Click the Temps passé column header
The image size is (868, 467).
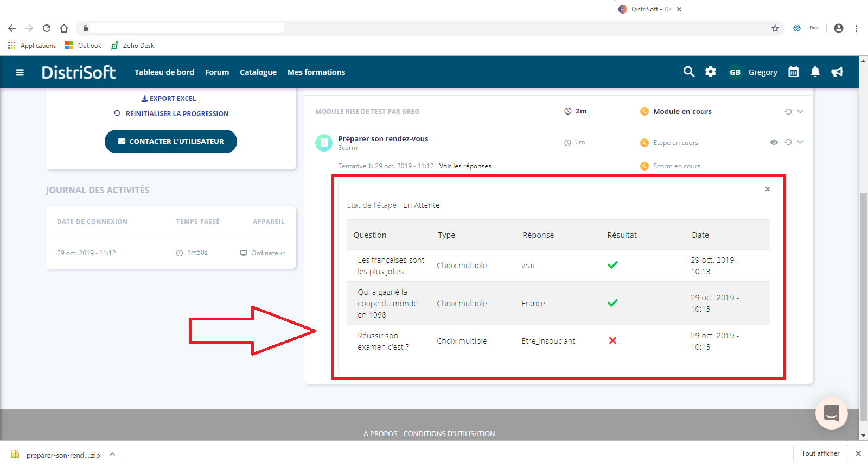point(198,222)
